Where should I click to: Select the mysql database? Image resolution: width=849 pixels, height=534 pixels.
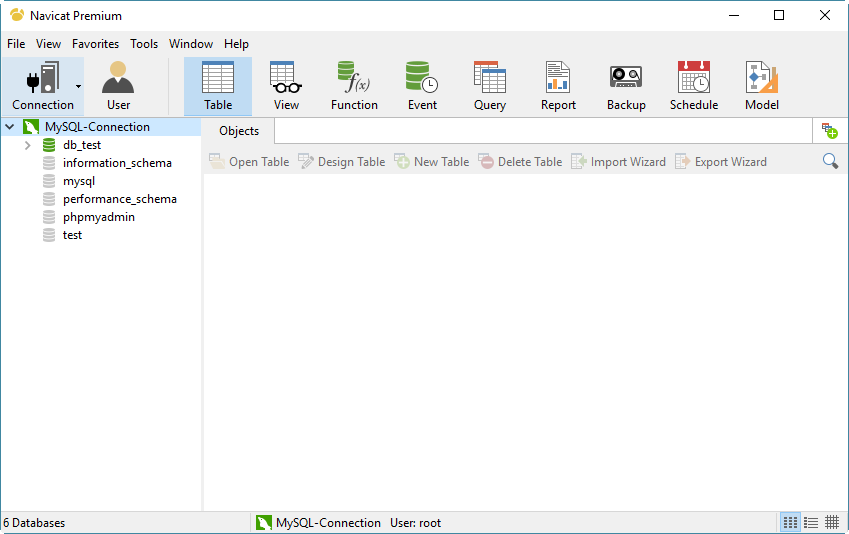79,181
